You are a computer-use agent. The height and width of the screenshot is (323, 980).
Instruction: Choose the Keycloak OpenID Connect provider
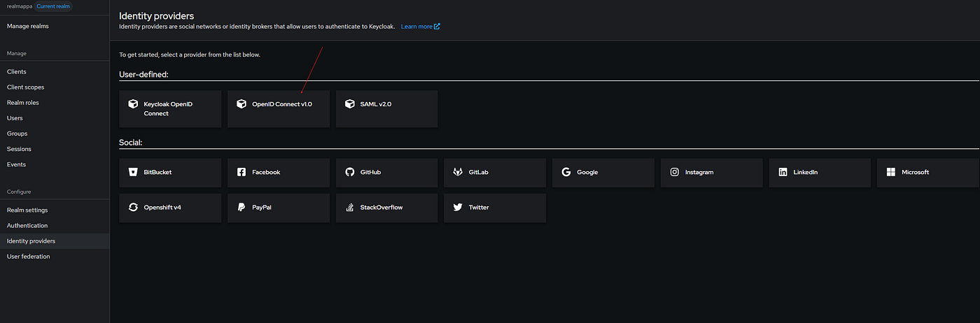(x=170, y=108)
